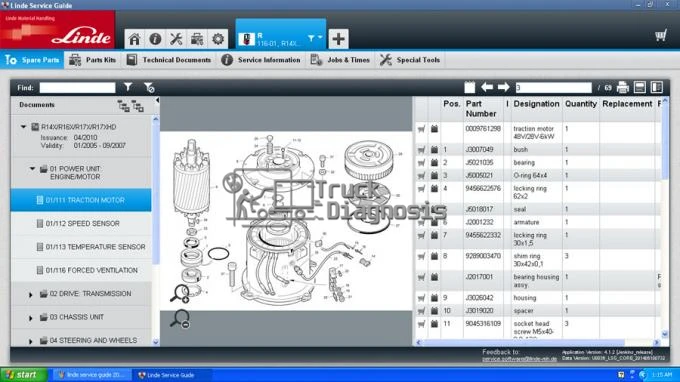The image size is (680, 382).
Task: Go to previous page with left arrow
Action: pos(487,87)
